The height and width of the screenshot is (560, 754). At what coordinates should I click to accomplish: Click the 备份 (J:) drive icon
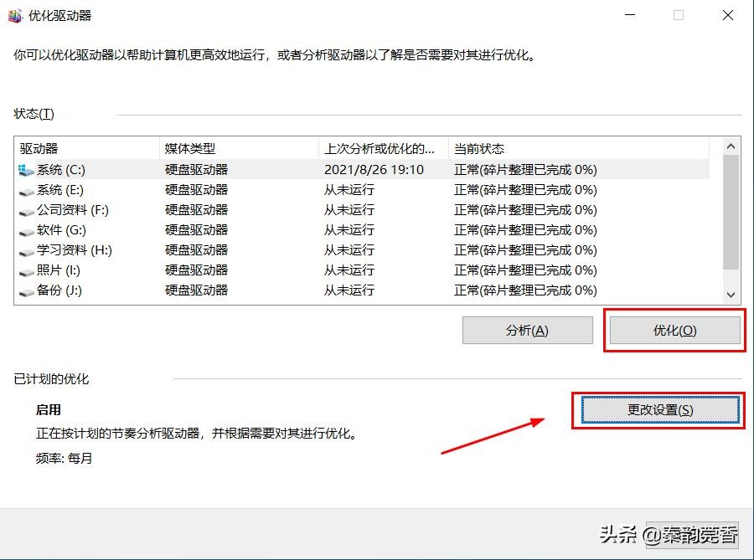point(26,290)
